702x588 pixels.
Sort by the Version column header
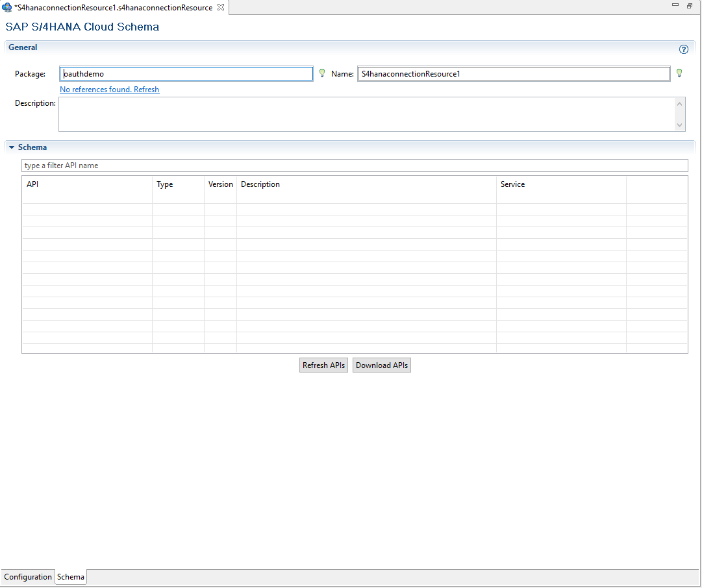[x=220, y=184]
